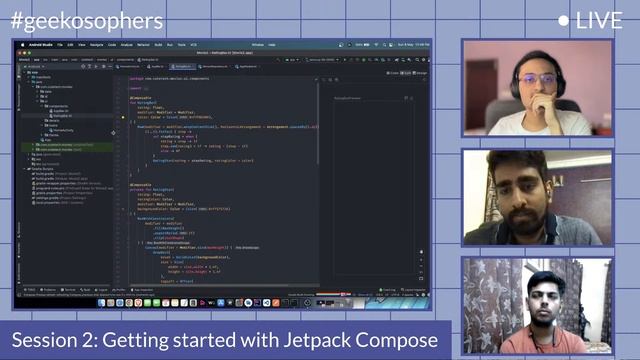Select RatingBar.kt in the project tree
This screenshot has width=640, height=360.
click(x=61, y=116)
